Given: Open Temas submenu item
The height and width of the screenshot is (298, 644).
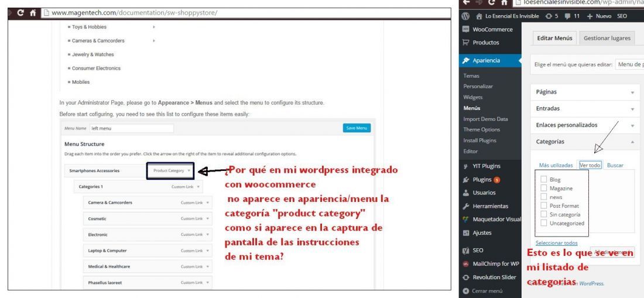Looking at the screenshot, I should pyautogui.click(x=471, y=76).
